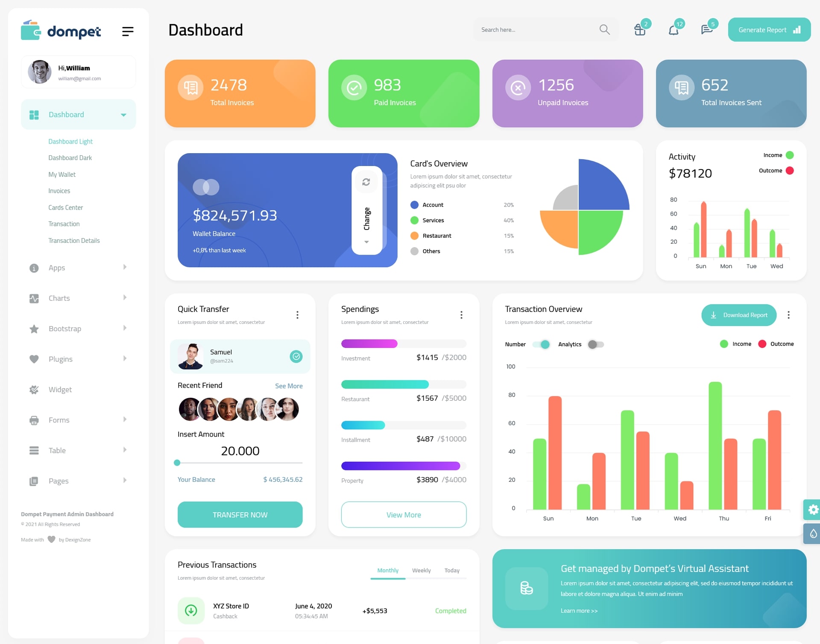Drag the Insert Amount balance slider
This screenshot has height=644, width=820.
(177, 464)
